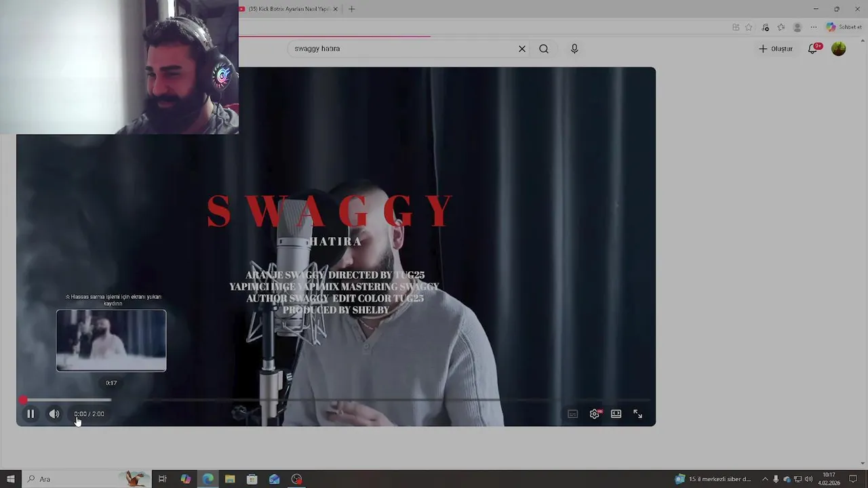This screenshot has width=868, height=488.
Task: Click the Copilot Sohbet et button
Action: click(x=844, y=27)
